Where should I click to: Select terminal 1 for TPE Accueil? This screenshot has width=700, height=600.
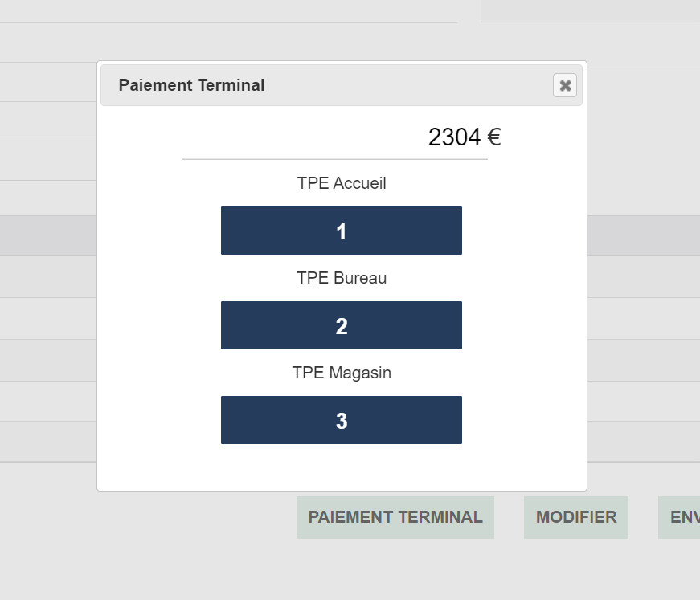(x=341, y=231)
